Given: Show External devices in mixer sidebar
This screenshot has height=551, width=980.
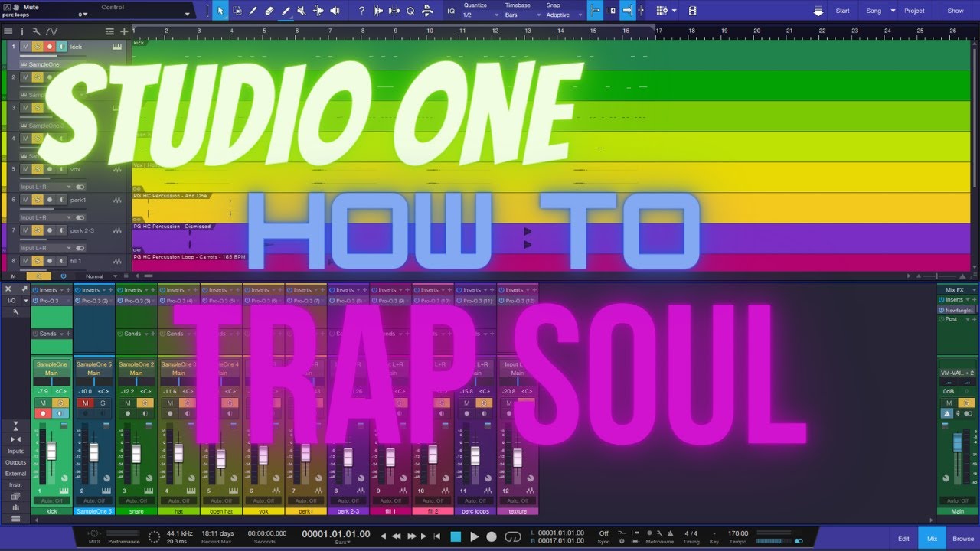Looking at the screenshot, I should click(x=15, y=474).
